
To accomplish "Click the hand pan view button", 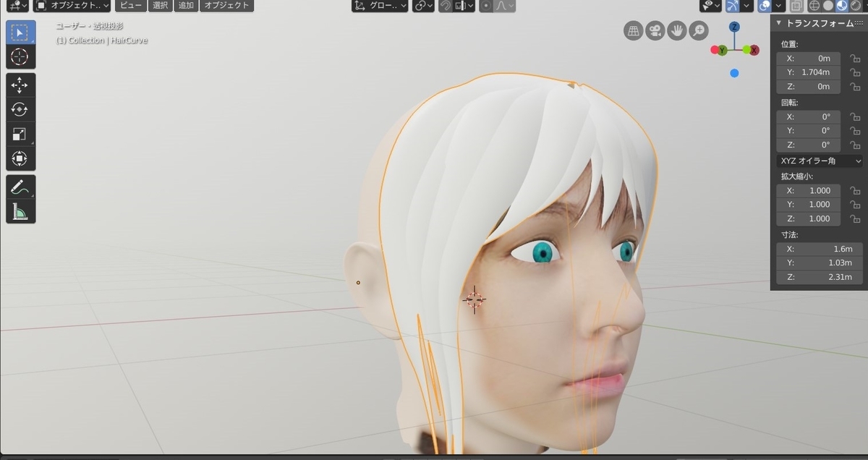I will tap(676, 31).
